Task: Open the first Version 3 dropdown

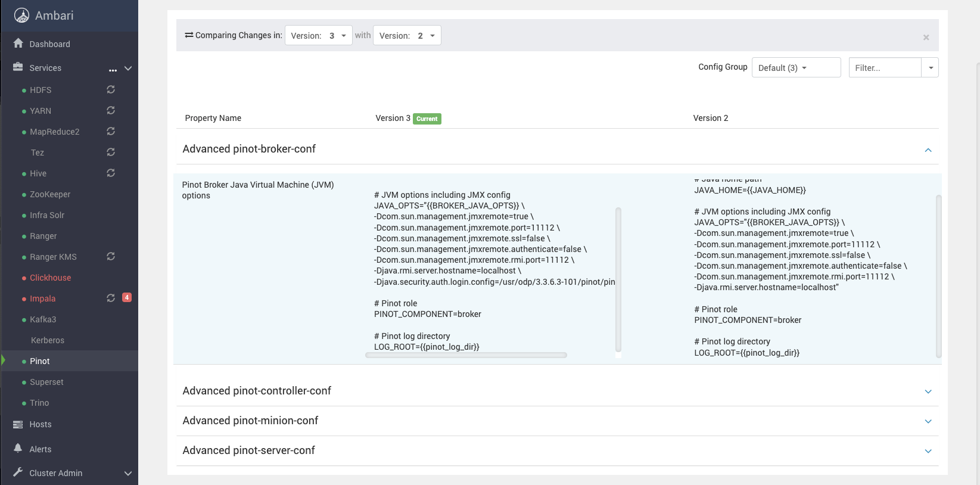Action: tap(319, 35)
